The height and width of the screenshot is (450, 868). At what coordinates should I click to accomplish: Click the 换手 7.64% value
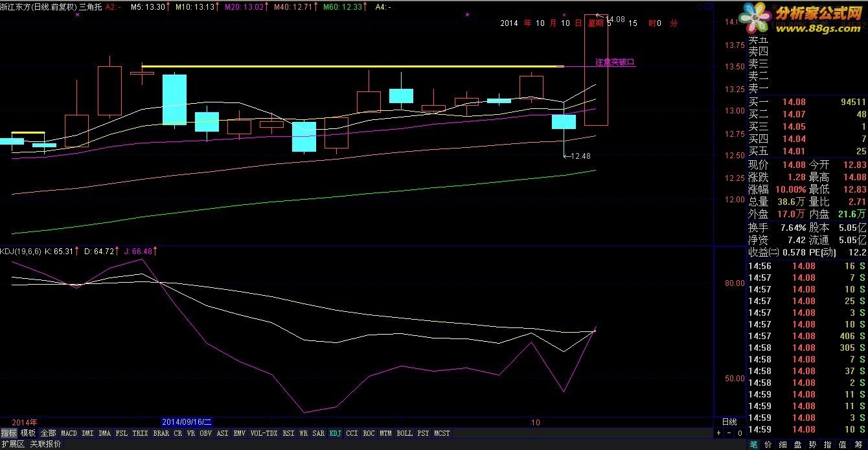(x=792, y=228)
